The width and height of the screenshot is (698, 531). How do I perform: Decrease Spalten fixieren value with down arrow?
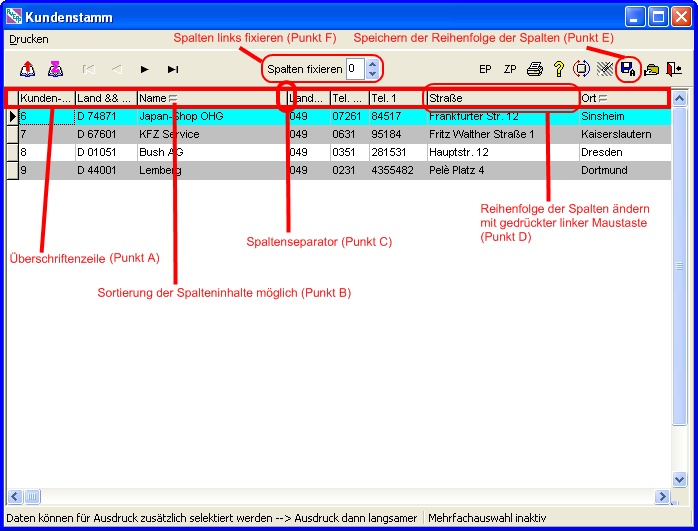[x=372, y=74]
